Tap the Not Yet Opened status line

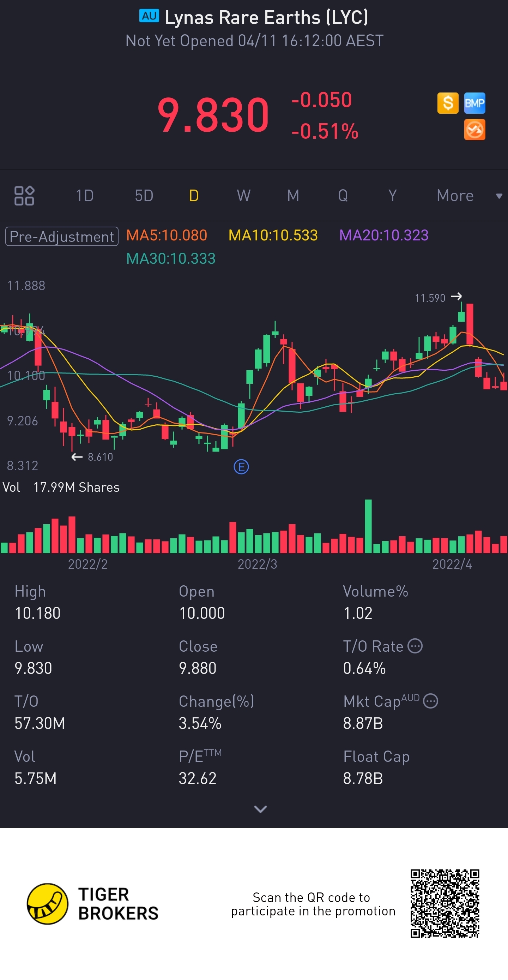coord(254,41)
